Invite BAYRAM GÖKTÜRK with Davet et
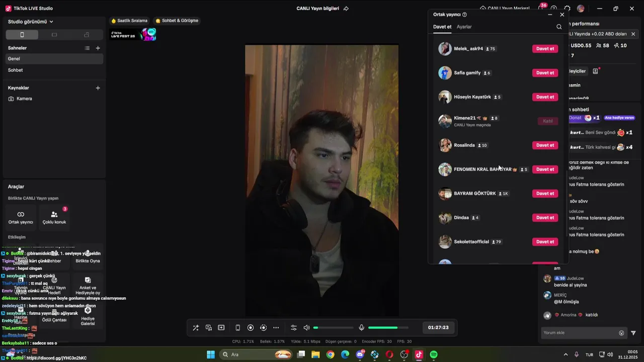644x362 pixels. [545, 194]
